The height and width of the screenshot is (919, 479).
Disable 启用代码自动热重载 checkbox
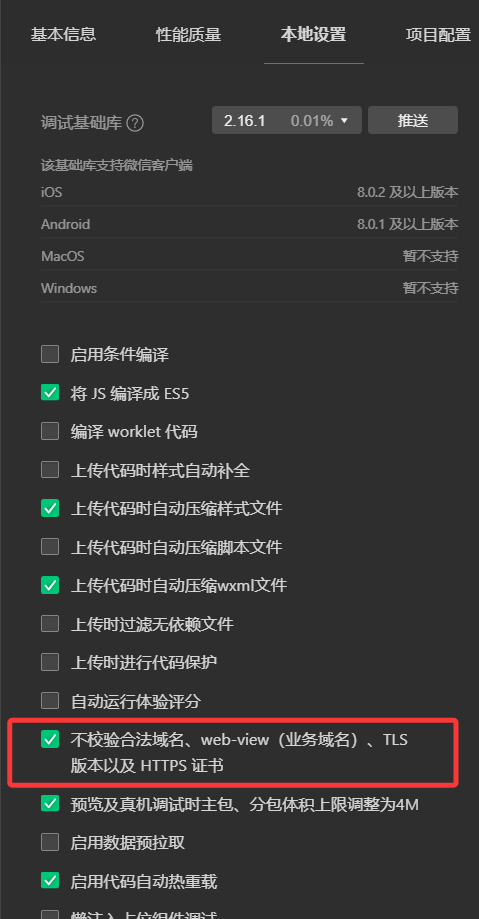pyautogui.click(x=50, y=881)
